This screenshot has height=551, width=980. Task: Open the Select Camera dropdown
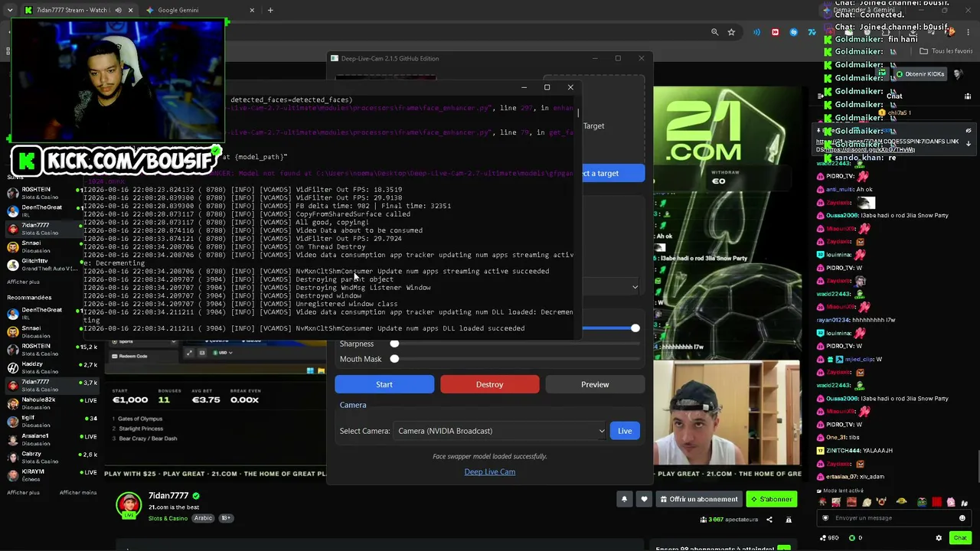[x=501, y=431]
